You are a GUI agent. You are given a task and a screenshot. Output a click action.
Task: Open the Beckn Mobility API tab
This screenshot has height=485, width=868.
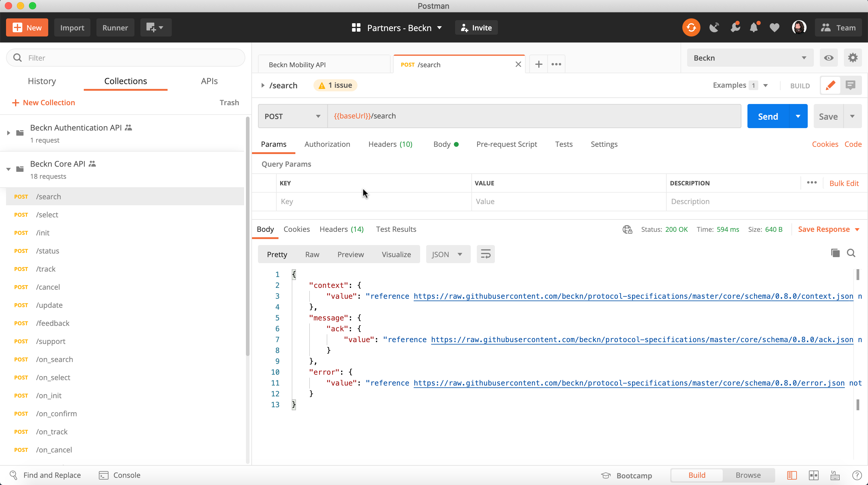click(324, 65)
